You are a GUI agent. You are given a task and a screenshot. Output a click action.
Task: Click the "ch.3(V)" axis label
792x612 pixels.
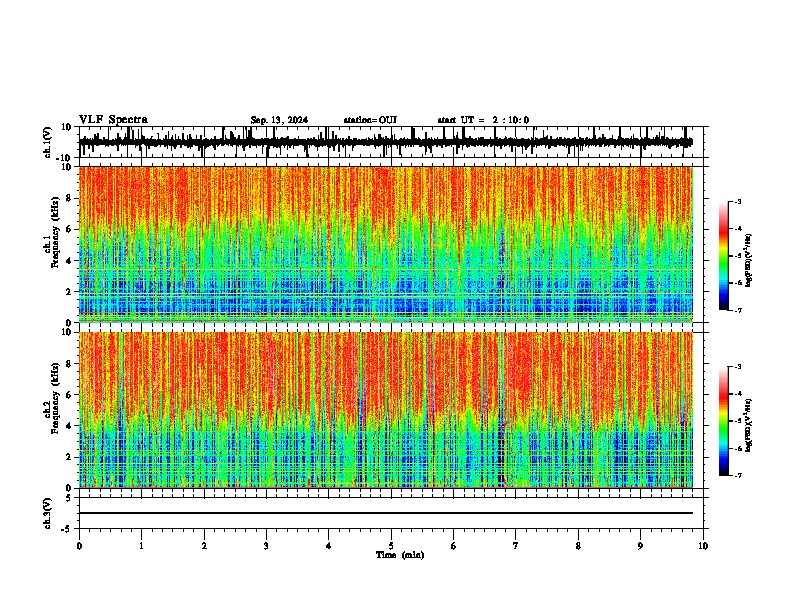point(47,514)
